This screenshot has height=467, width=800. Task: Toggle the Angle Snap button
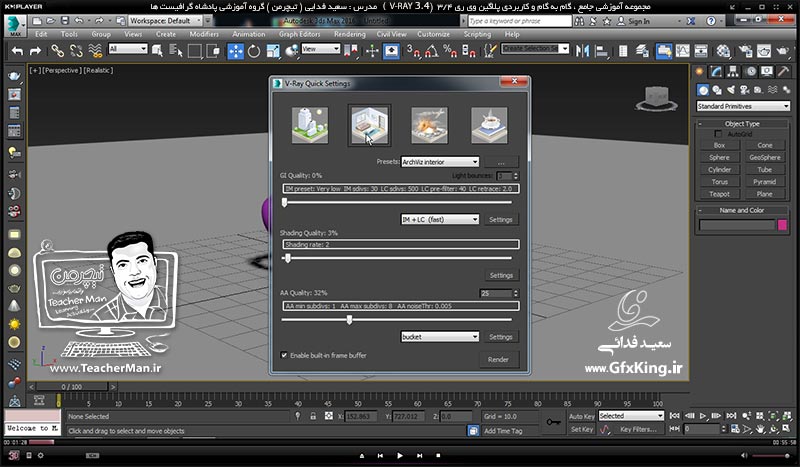tap(432, 51)
